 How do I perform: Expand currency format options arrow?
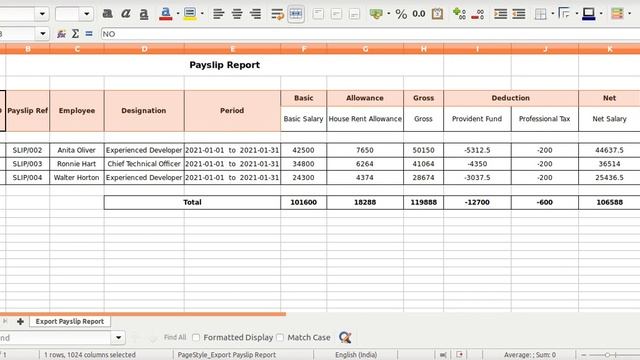[389, 14]
